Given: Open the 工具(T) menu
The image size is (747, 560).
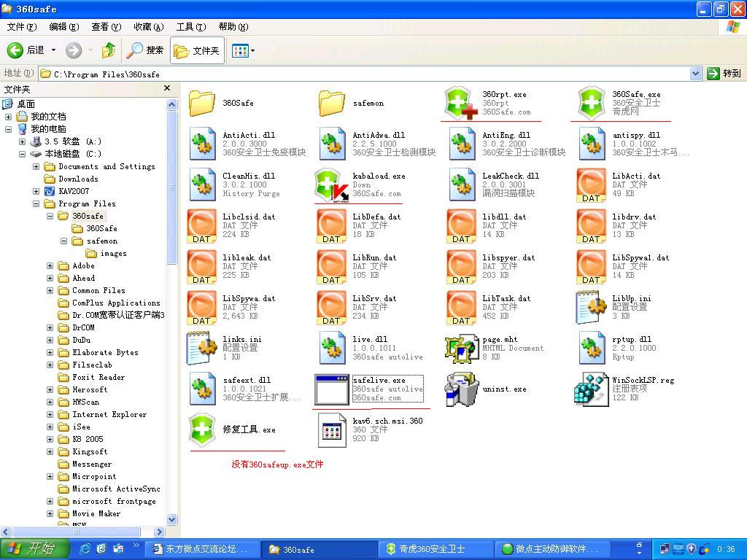Looking at the screenshot, I should (191, 27).
